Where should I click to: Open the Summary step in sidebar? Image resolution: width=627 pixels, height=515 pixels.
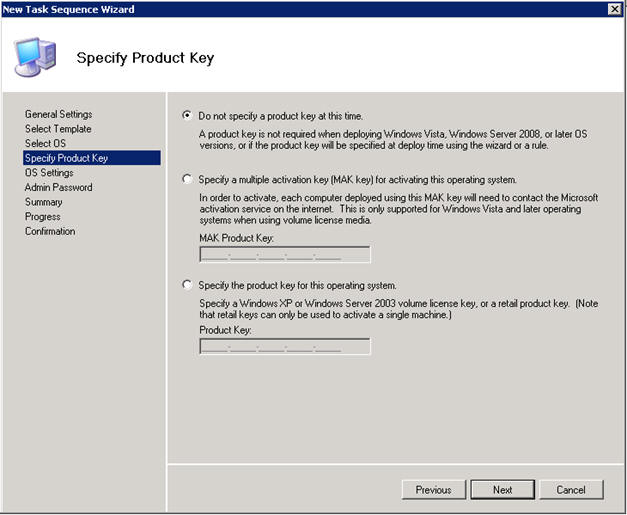pos(44,202)
